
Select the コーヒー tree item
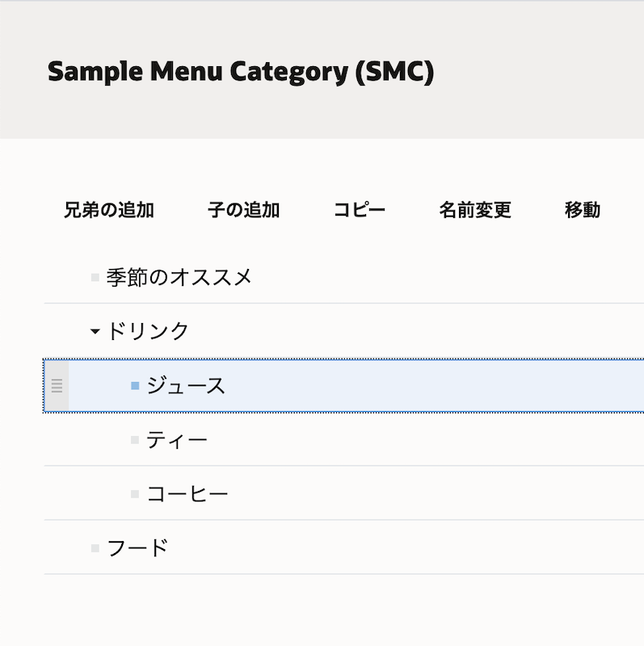186,493
